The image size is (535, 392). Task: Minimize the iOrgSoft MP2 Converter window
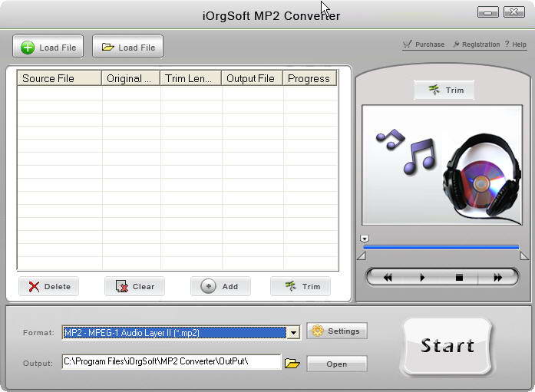488,12
